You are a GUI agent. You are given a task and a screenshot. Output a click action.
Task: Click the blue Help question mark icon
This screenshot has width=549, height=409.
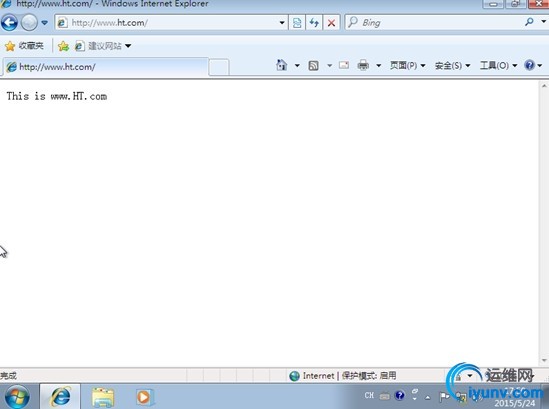point(529,65)
